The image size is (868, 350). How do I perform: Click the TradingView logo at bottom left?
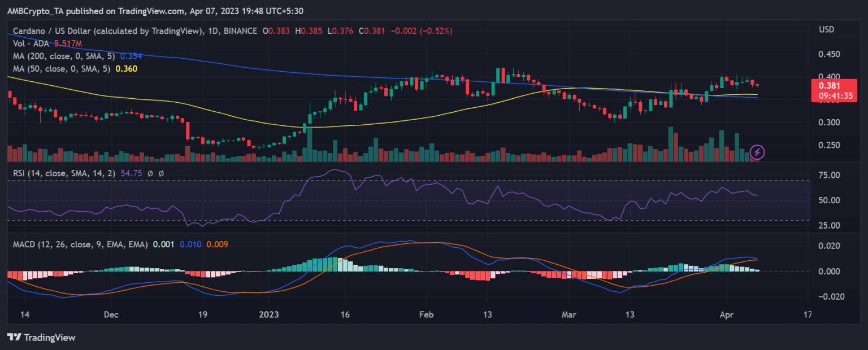click(x=41, y=337)
